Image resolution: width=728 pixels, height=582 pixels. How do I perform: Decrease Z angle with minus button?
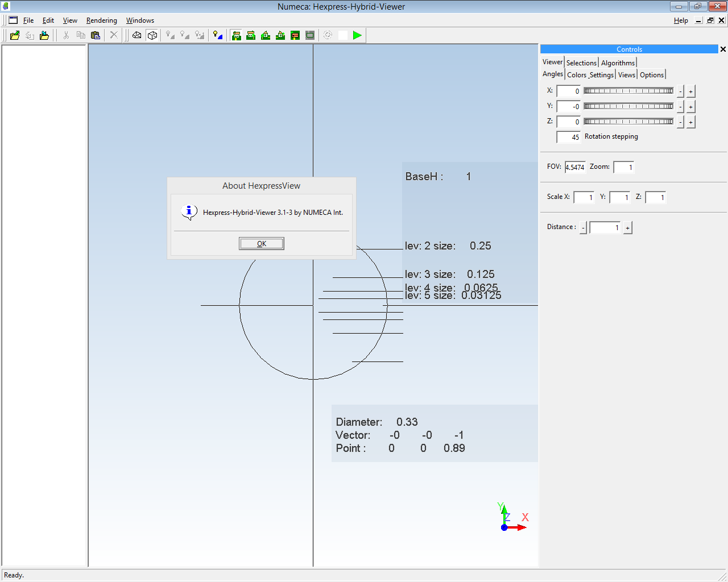point(680,122)
